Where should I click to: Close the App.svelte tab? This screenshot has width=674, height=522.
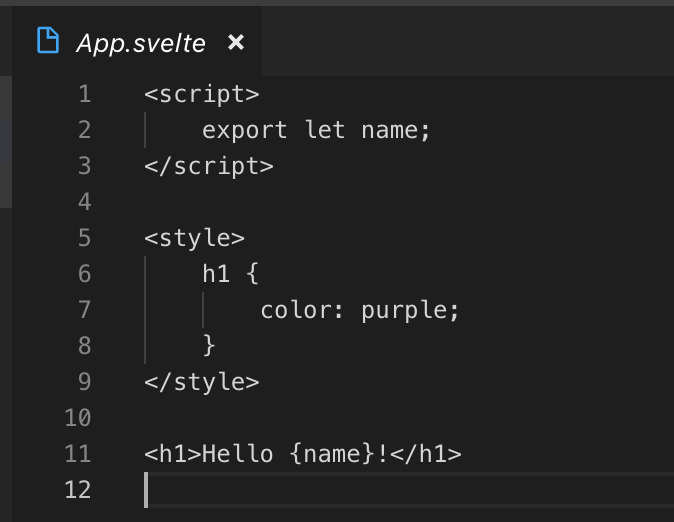tap(236, 42)
